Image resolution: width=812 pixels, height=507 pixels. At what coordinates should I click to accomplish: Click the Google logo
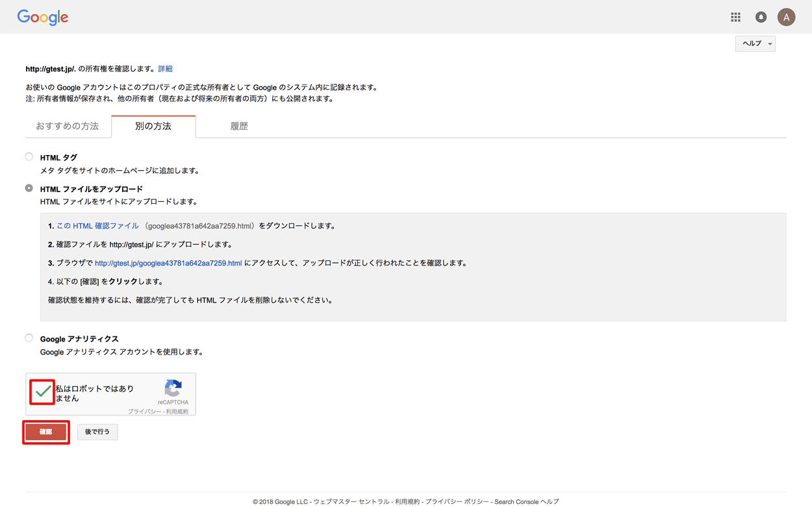coord(43,18)
